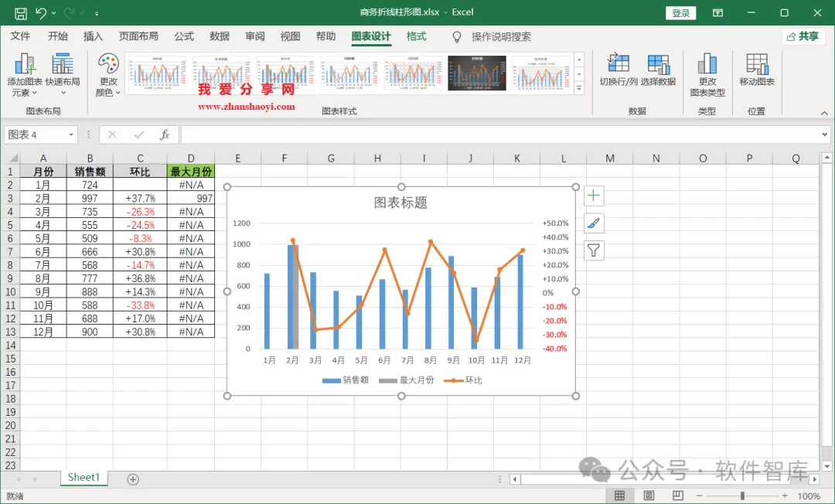Click the Name Box showing 图表 4
Viewport: 835px width, 504px height.
[x=35, y=135]
